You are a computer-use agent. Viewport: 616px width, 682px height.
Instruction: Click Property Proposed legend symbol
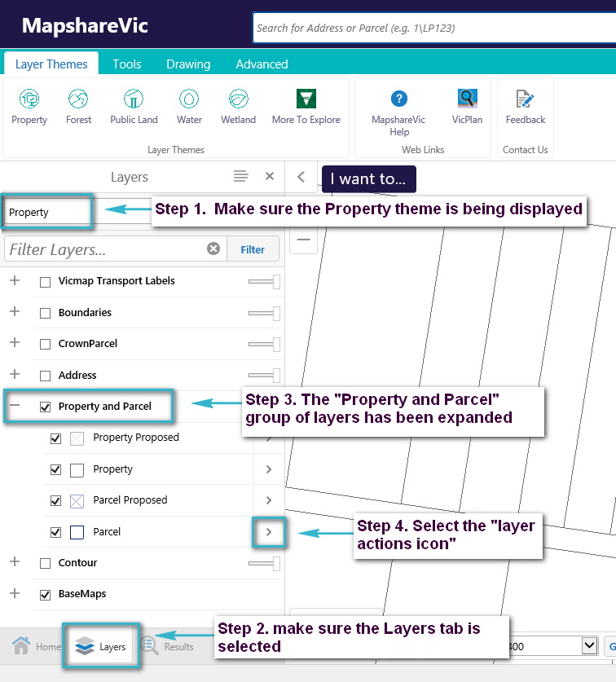(77, 438)
